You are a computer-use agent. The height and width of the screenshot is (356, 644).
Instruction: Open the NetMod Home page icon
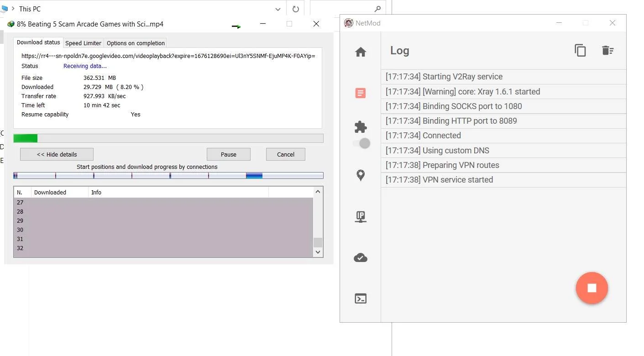pos(361,52)
